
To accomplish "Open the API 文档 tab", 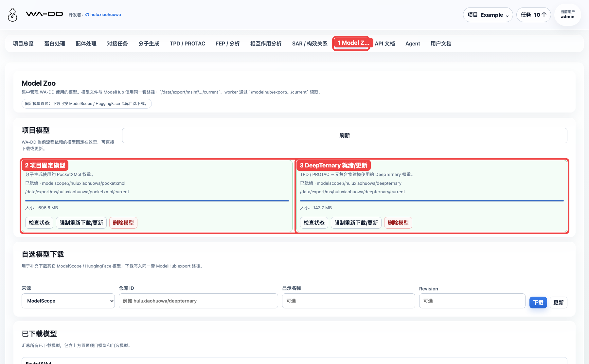I will pos(385,43).
